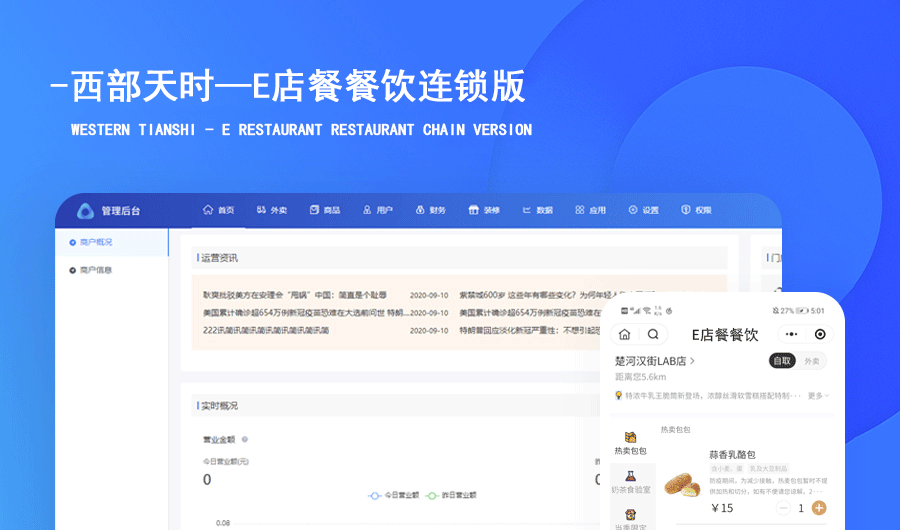Open news item 222讯简讯简讯
The height and width of the screenshot is (530, 900).
pyautogui.click(x=266, y=331)
